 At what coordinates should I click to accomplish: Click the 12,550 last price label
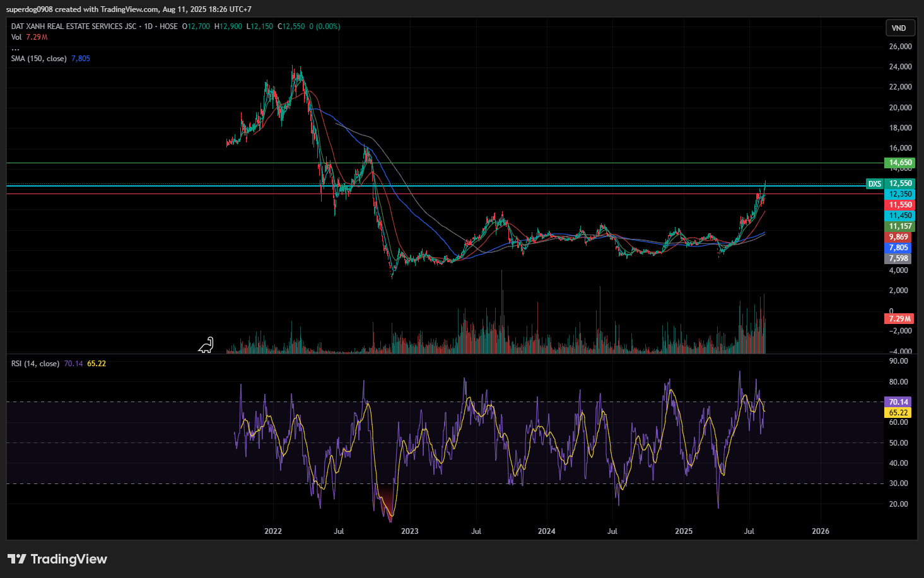[x=901, y=184]
